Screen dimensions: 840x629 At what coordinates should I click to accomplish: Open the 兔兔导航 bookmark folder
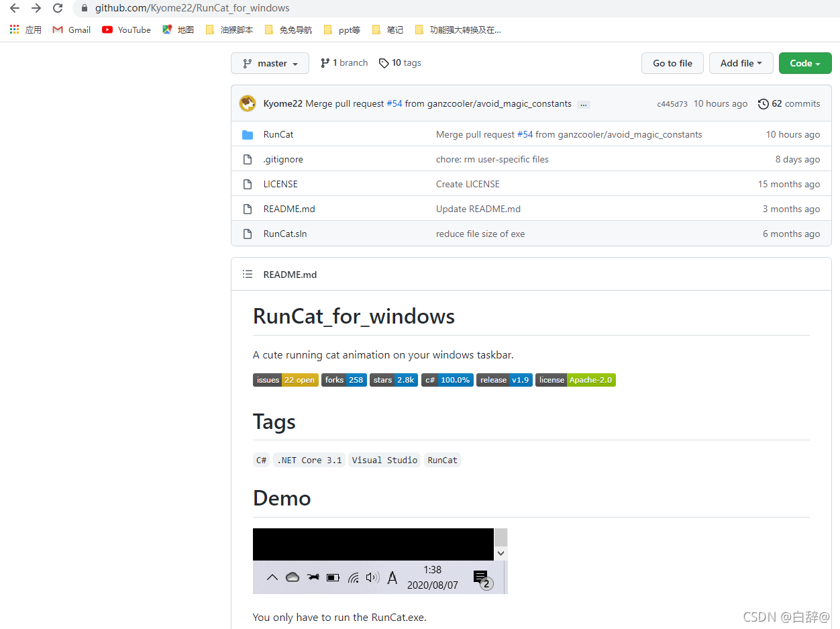point(288,30)
